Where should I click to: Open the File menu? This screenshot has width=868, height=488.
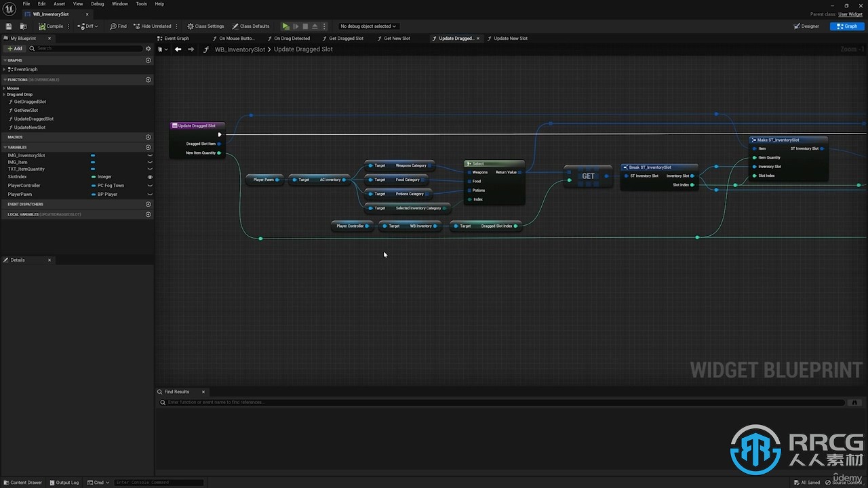click(26, 4)
